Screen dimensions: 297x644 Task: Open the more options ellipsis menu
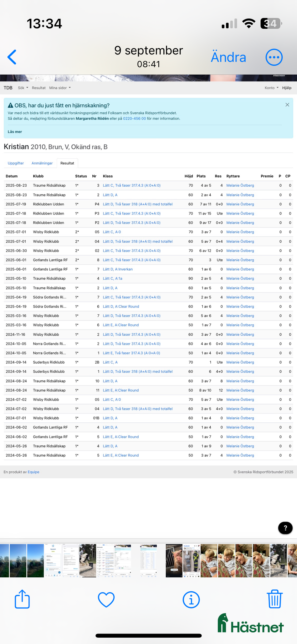point(274,57)
